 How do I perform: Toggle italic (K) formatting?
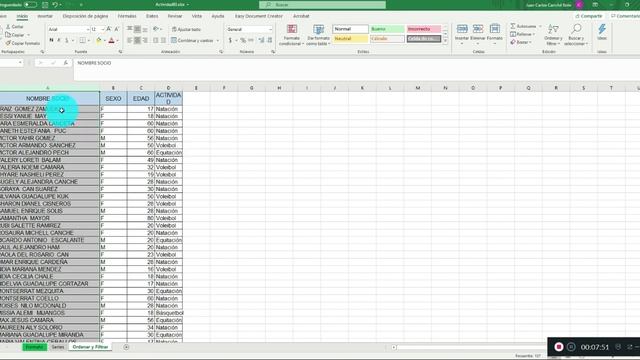tap(59, 40)
